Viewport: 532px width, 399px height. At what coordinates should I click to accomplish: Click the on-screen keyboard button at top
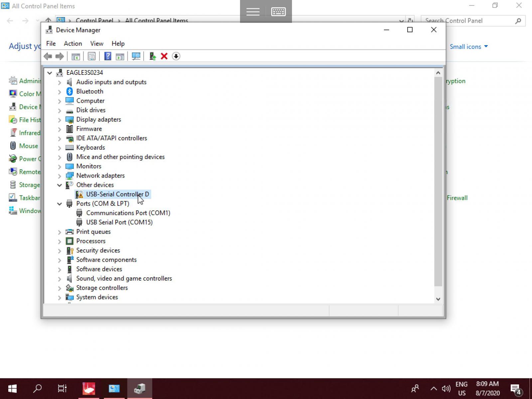pyautogui.click(x=279, y=12)
